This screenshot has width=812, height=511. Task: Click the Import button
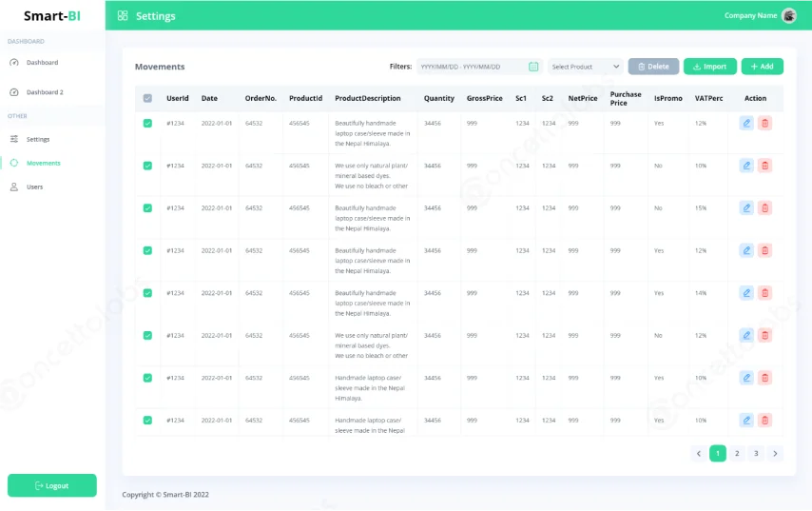709,67
